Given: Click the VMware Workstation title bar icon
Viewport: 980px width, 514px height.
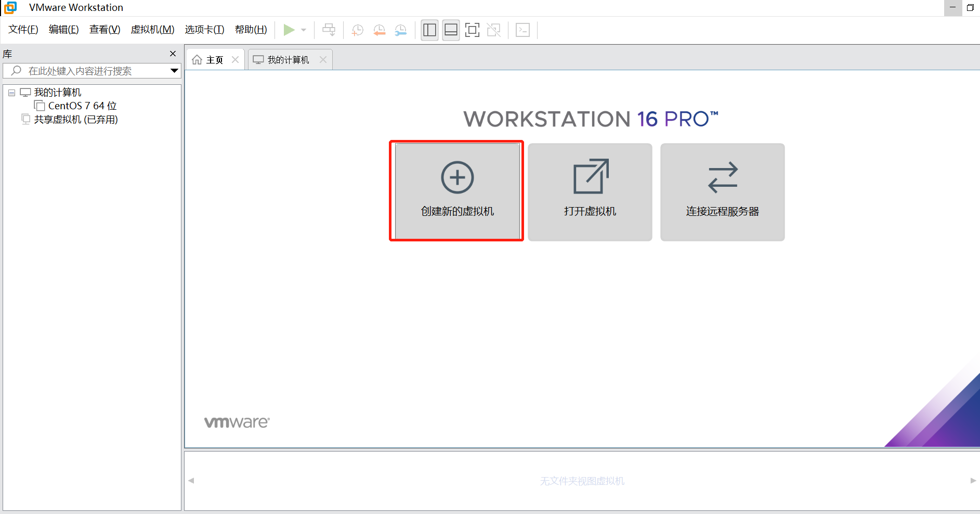Looking at the screenshot, I should pyautogui.click(x=10, y=7).
